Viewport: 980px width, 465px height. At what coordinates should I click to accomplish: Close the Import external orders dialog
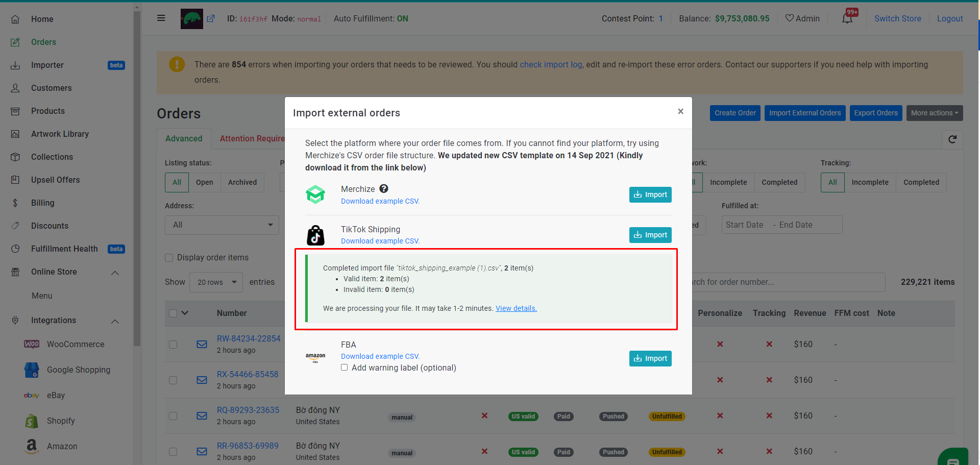(680, 111)
